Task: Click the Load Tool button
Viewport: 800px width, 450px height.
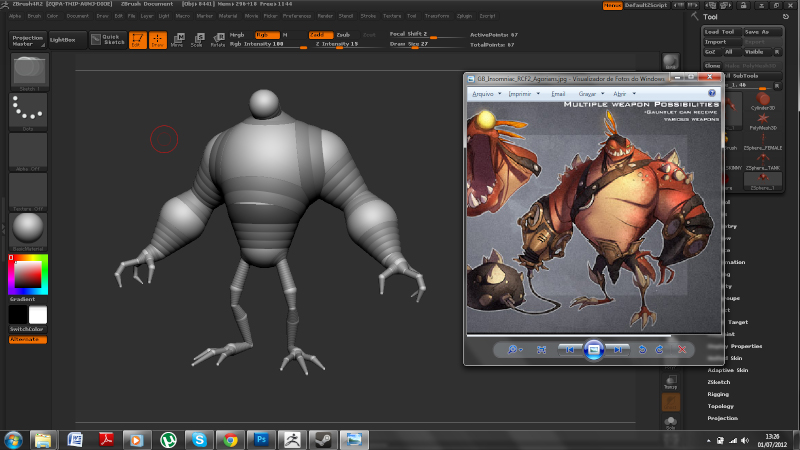Action: click(x=721, y=32)
